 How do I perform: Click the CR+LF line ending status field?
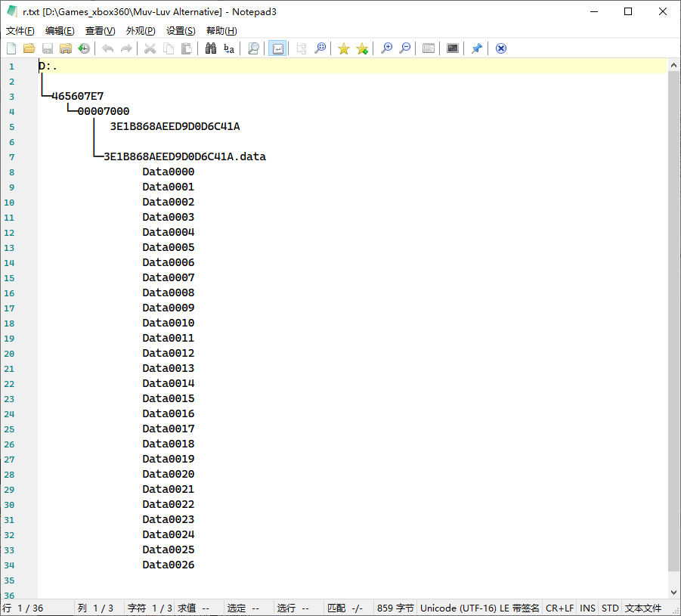pyautogui.click(x=559, y=608)
